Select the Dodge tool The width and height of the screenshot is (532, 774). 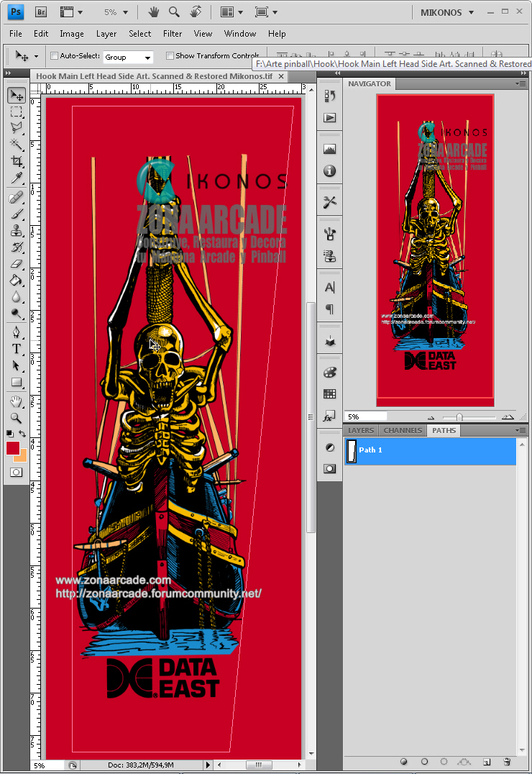coord(17,314)
